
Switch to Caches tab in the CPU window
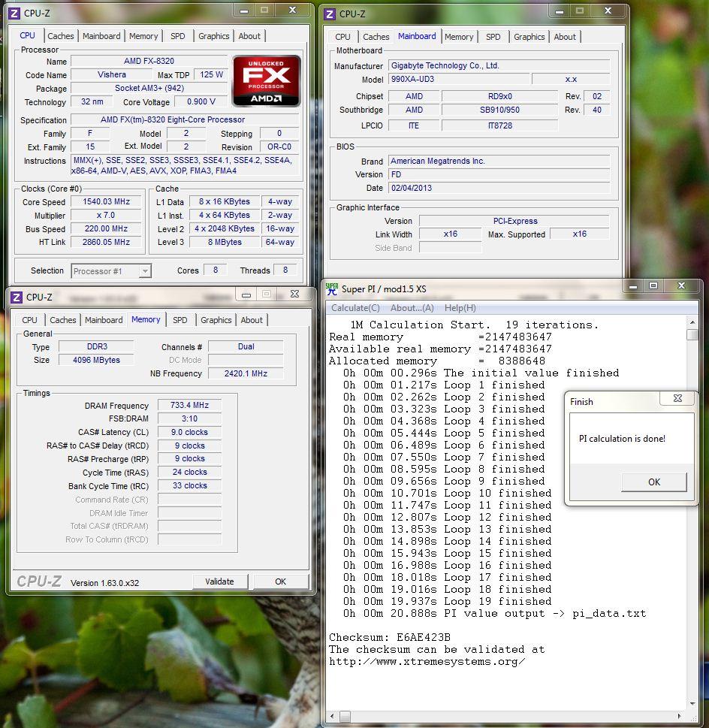[x=60, y=36]
